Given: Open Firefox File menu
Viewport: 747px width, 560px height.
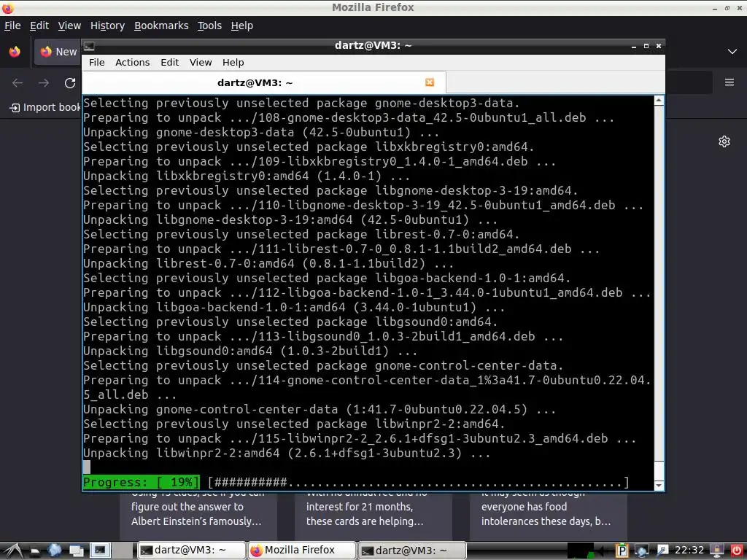Looking at the screenshot, I should click(x=12, y=26).
